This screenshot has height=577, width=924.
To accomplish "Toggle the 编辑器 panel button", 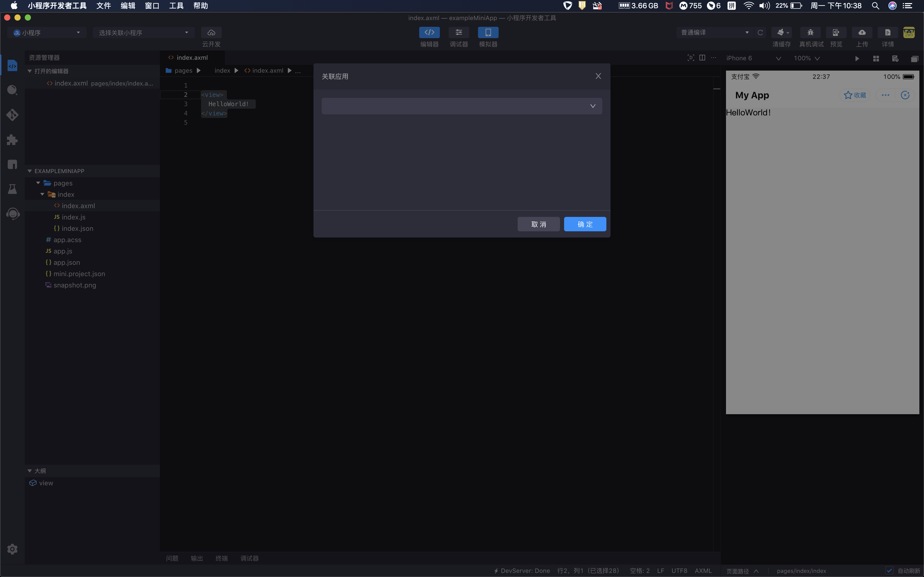I will [x=429, y=32].
